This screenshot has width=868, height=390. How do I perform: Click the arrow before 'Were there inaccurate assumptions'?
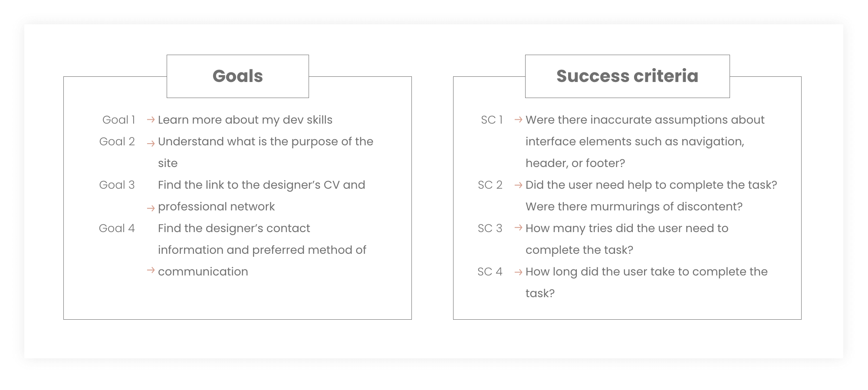(518, 120)
